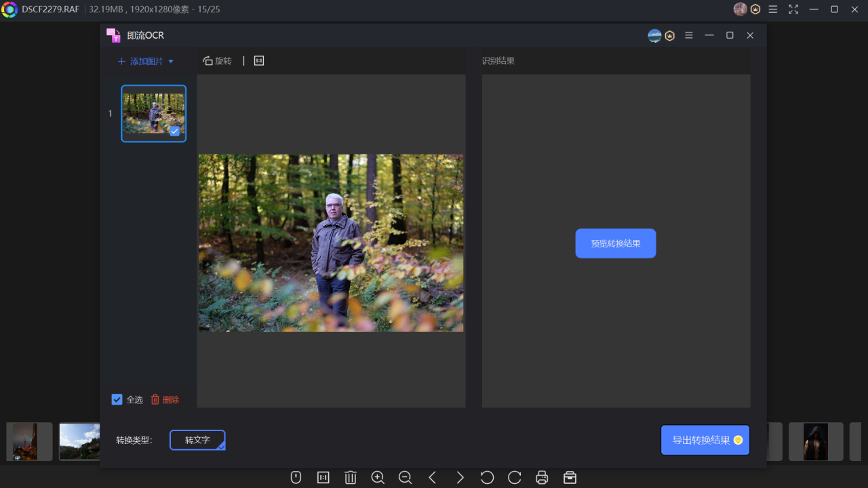The width and height of the screenshot is (868, 488).
Task: Select the 转文字 conversion type option
Action: (x=197, y=440)
